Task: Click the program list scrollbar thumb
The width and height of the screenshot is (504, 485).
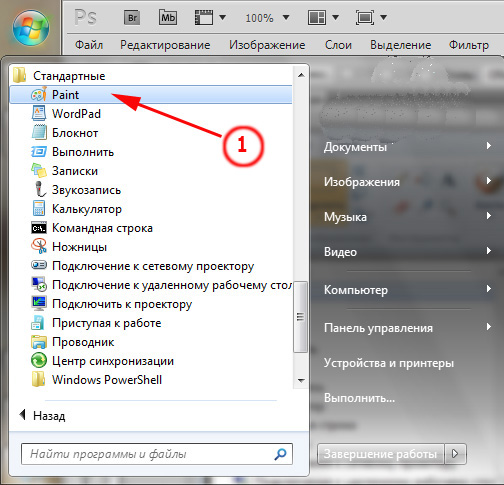Action: pyautogui.click(x=300, y=316)
